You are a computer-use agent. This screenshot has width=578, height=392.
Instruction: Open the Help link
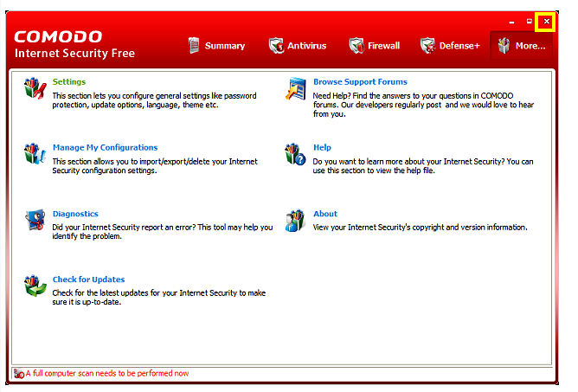pyautogui.click(x=322, y=147)
